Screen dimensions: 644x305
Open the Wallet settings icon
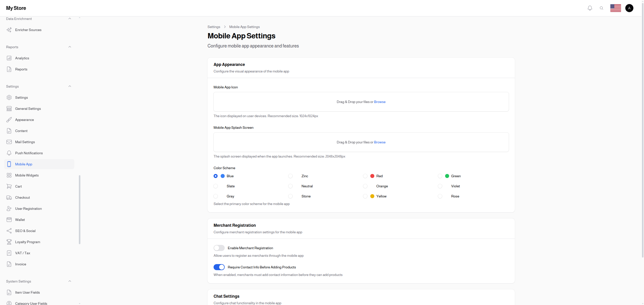click(x=9, y=220)
